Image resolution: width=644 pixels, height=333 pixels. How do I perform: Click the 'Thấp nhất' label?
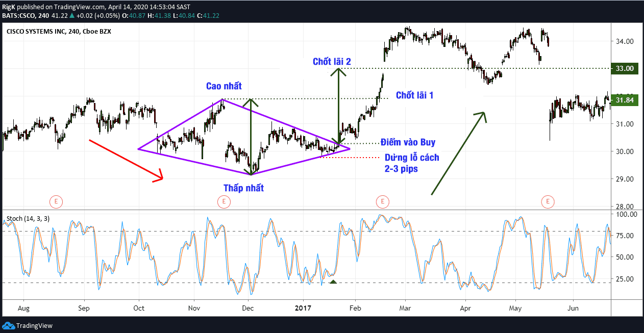tap(243, 188)
